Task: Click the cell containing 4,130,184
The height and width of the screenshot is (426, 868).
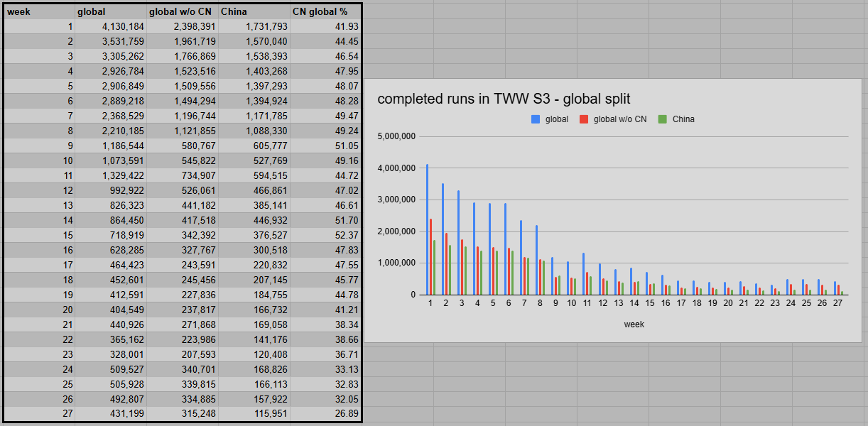Action: click(121, 26)
